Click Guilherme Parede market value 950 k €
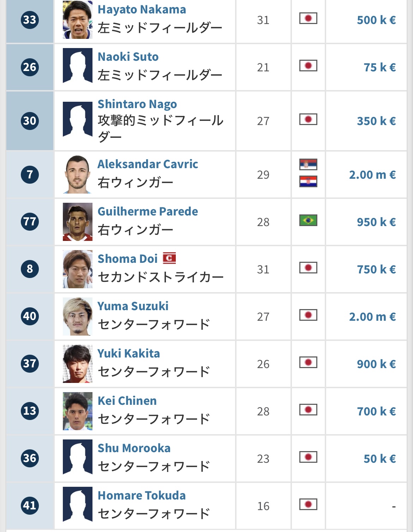 click(376, 222)
